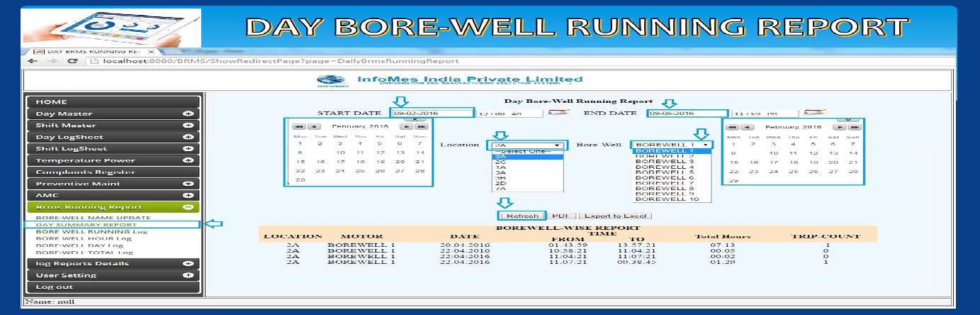Click Export to Excel button
The width and height of the screenshot is (980, 315).
click(614, 216)
